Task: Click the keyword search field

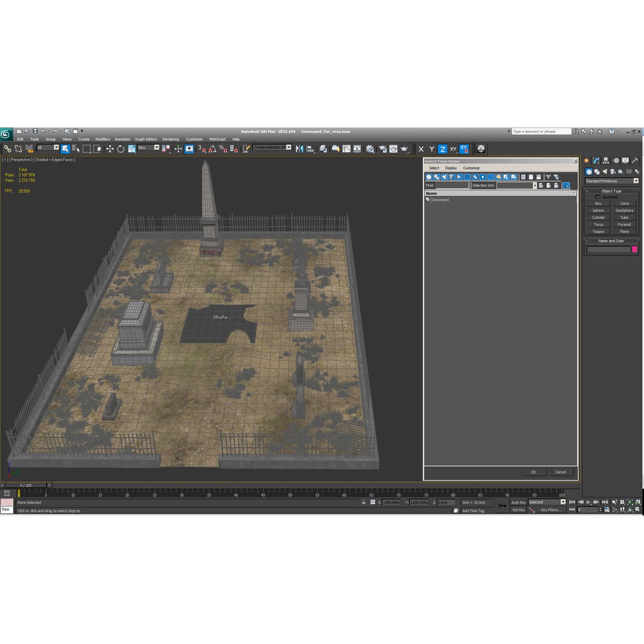Action: [x=541, y=131]
